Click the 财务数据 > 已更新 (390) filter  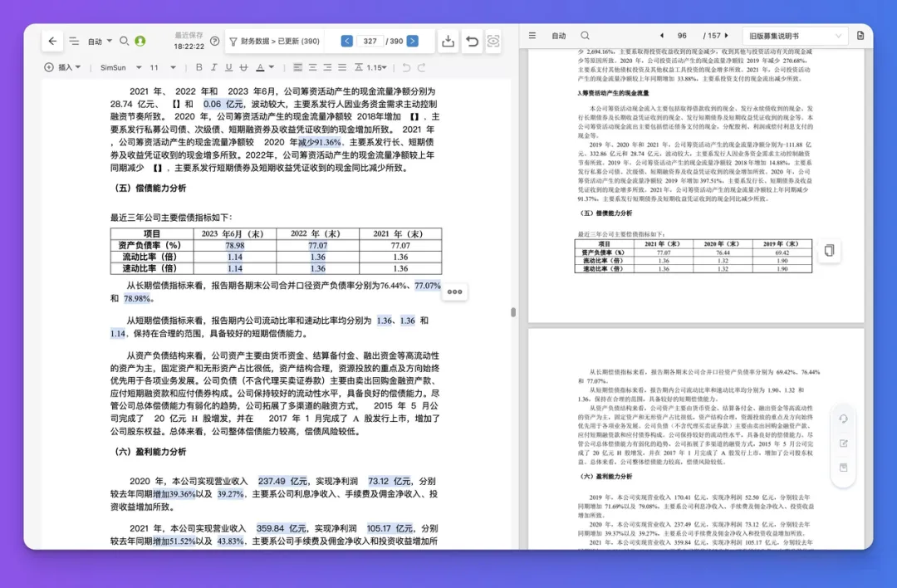[275, 42]
